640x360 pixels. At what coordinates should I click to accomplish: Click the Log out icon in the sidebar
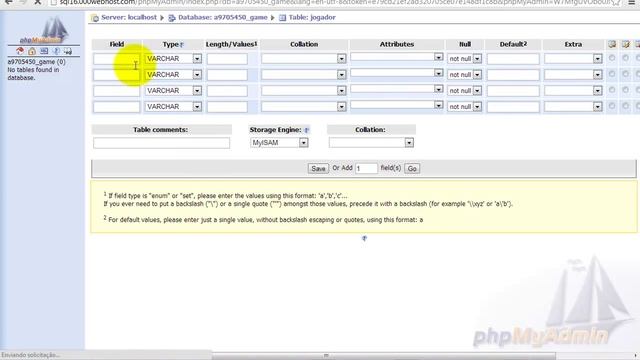click(x=20, y=51)
